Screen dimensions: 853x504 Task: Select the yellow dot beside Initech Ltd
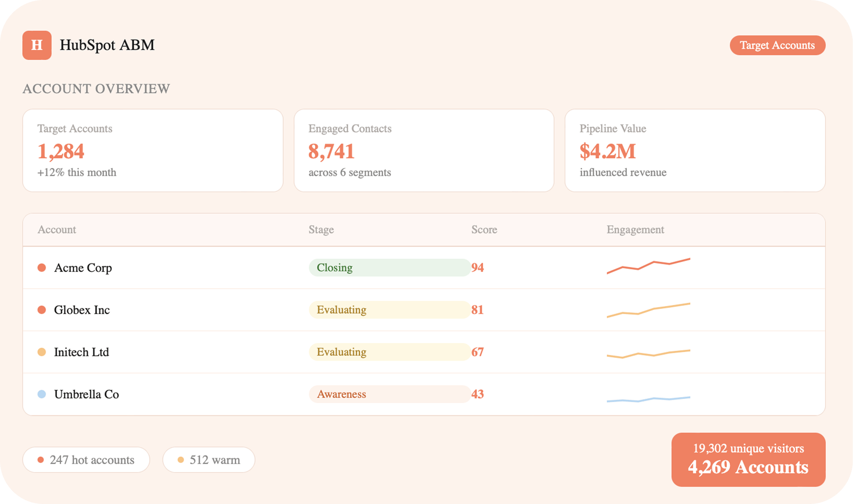tap(42, 352)
